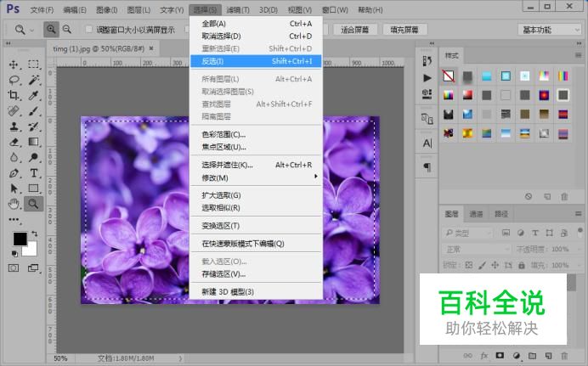Open the Character panel icon
Image resolution: width=588 pixels, height=366 pixels.
(427, 144)
